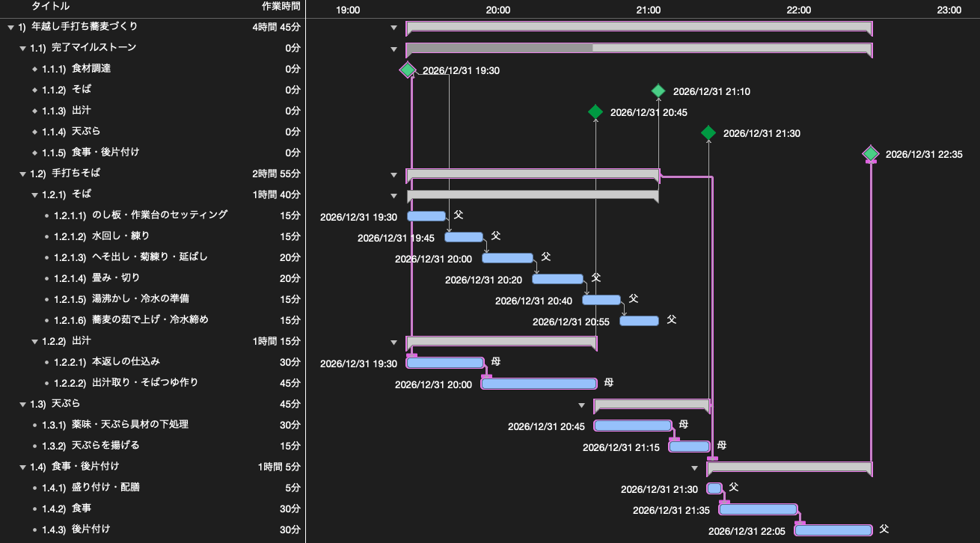The height and width of the screenshot is (543, 980).
Task: Click the 作業時間 column header
Action: point(281,6)
